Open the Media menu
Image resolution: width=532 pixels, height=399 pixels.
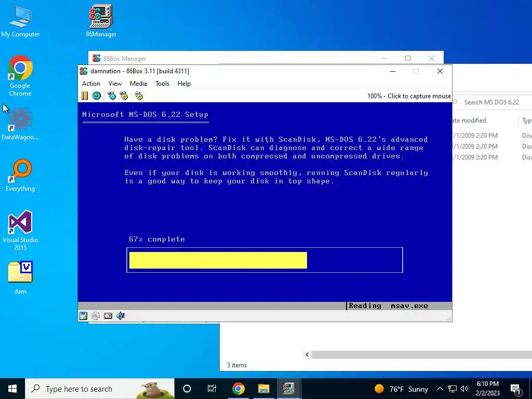138,84
